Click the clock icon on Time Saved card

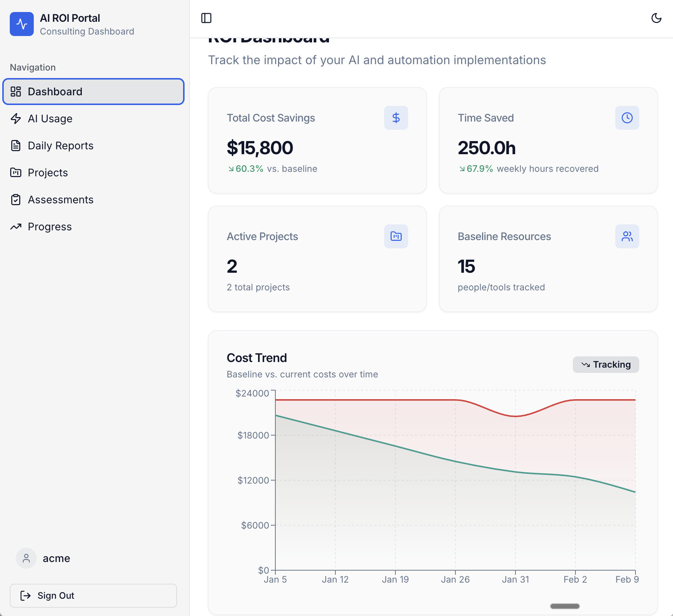[x=627, y=118]
